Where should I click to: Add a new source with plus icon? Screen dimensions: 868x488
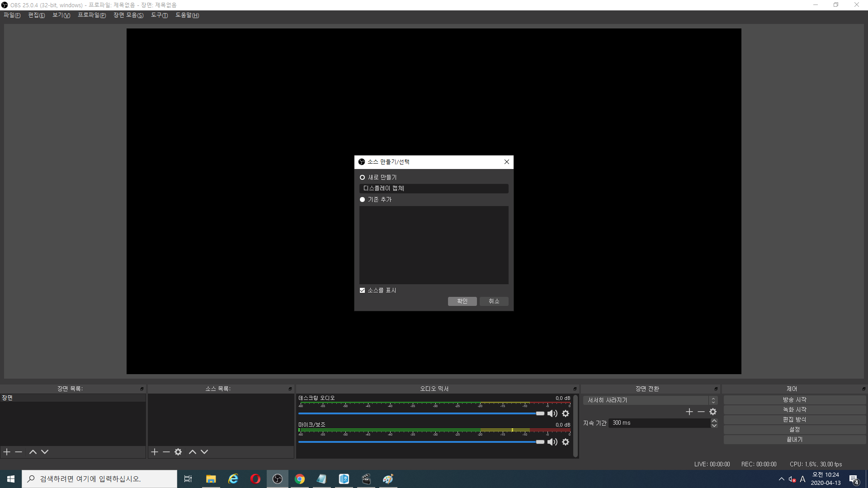[155, 452]
